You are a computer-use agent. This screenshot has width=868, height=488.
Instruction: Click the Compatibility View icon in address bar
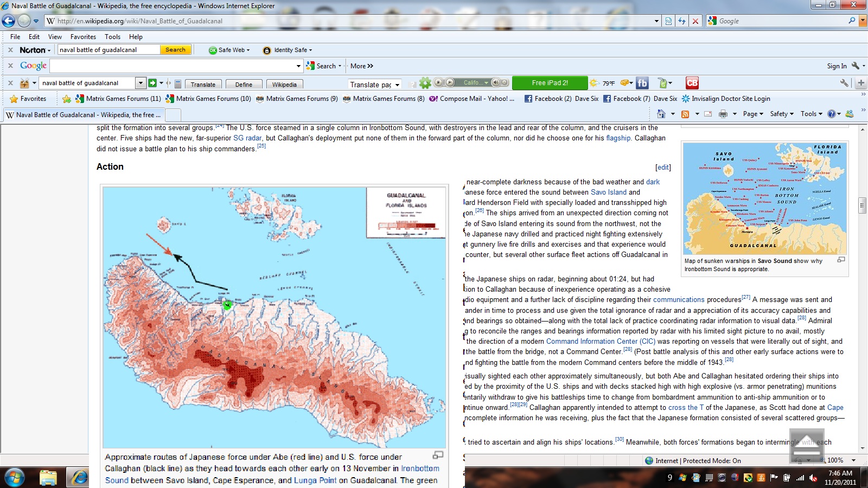tap(668, 21)
